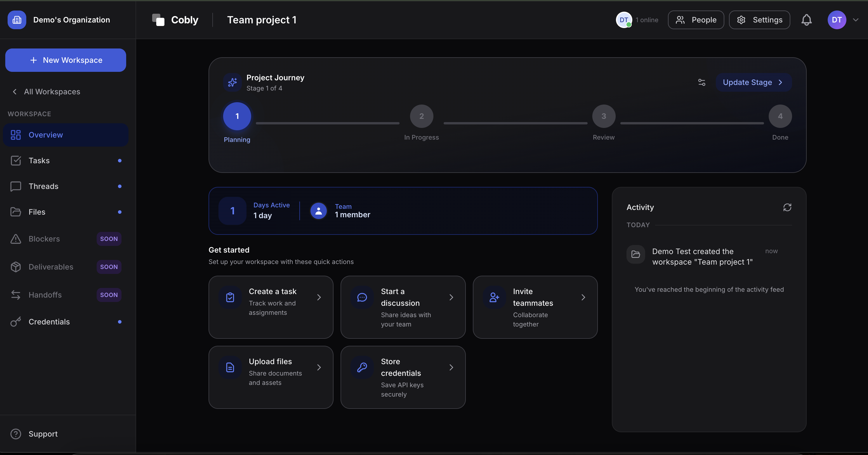Click the progress bar between In Progress and Review

[515, 123]
